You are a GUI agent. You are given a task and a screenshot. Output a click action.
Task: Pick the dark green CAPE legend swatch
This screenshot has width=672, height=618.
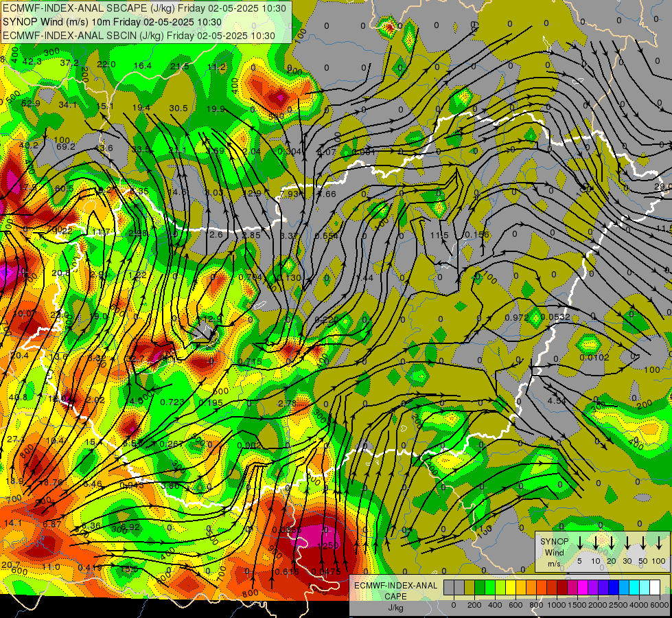pyautogui.click(x=480, y=587)
